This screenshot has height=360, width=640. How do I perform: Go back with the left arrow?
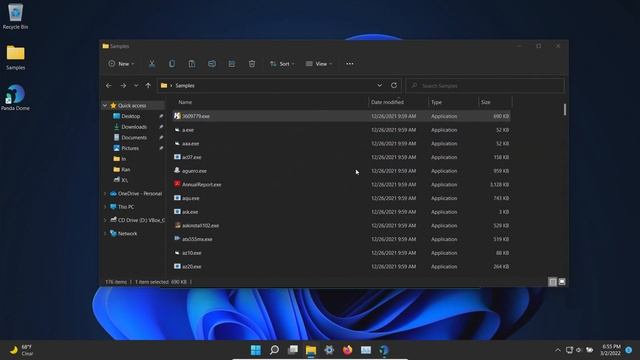[x=109, y=85]
